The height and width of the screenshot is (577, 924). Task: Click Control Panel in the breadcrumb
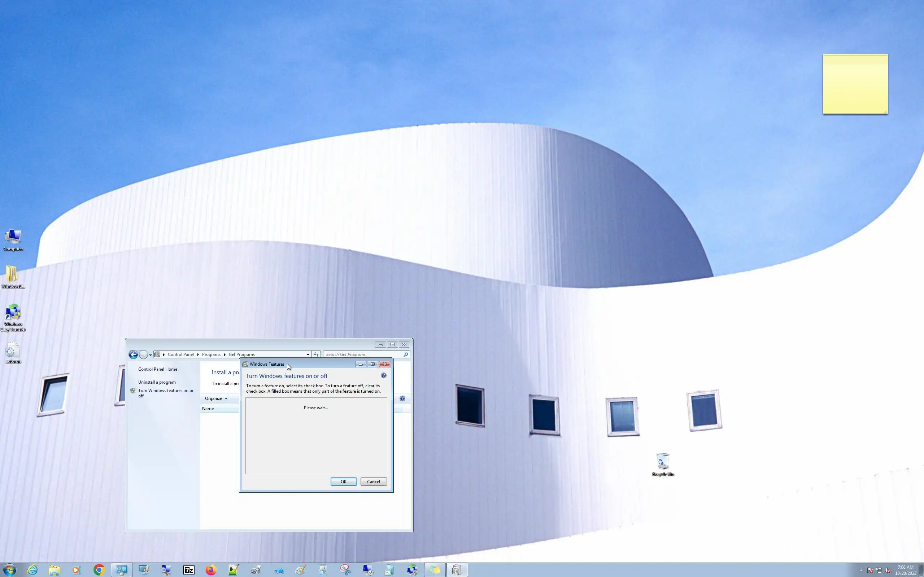click(x=180, y=354)
